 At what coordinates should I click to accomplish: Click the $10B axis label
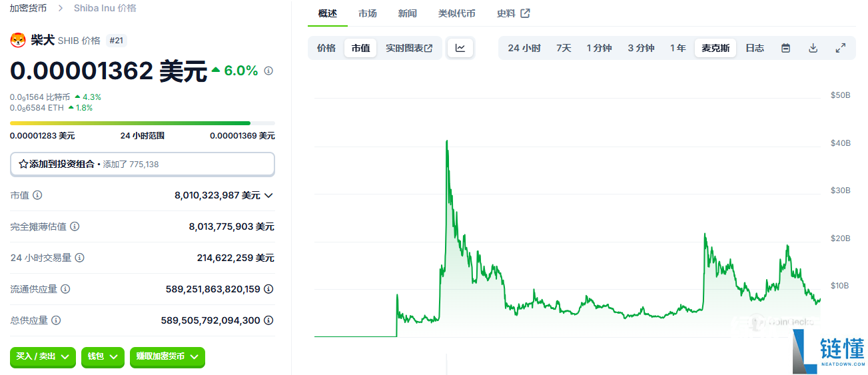[841, 286]
